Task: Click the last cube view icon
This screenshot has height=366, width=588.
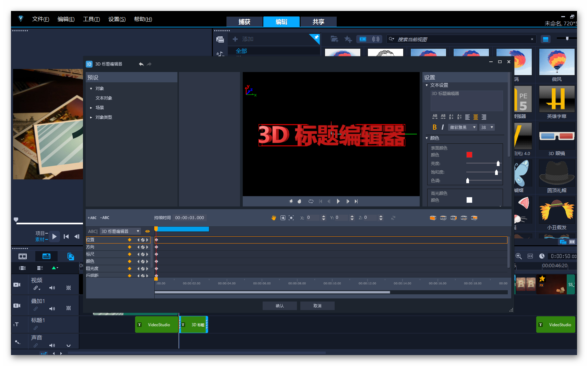Action: (474, 218)
